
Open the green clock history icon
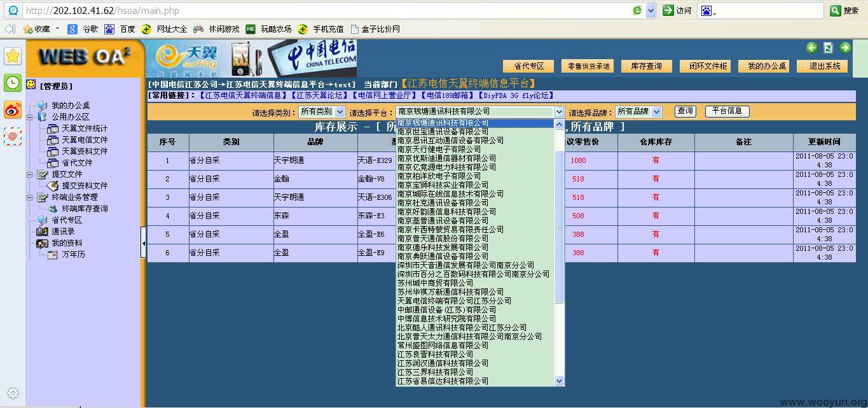[13, 83]
